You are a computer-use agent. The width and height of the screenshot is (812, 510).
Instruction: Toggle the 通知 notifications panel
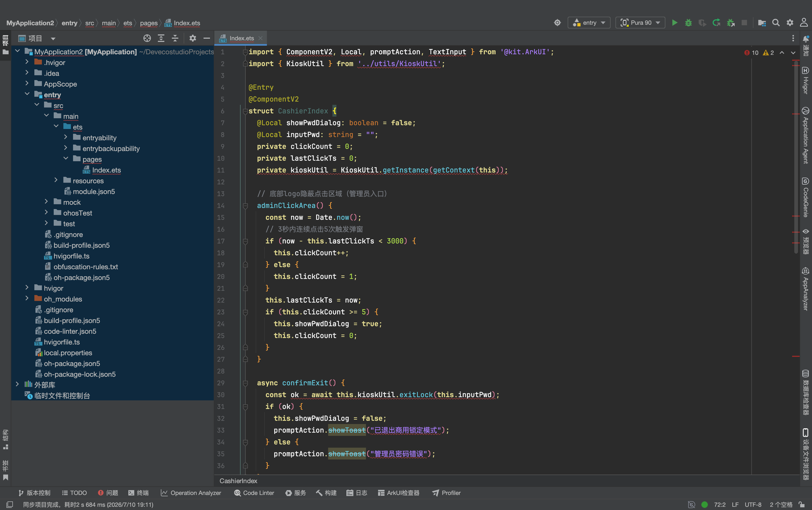[x=805, y=46]
